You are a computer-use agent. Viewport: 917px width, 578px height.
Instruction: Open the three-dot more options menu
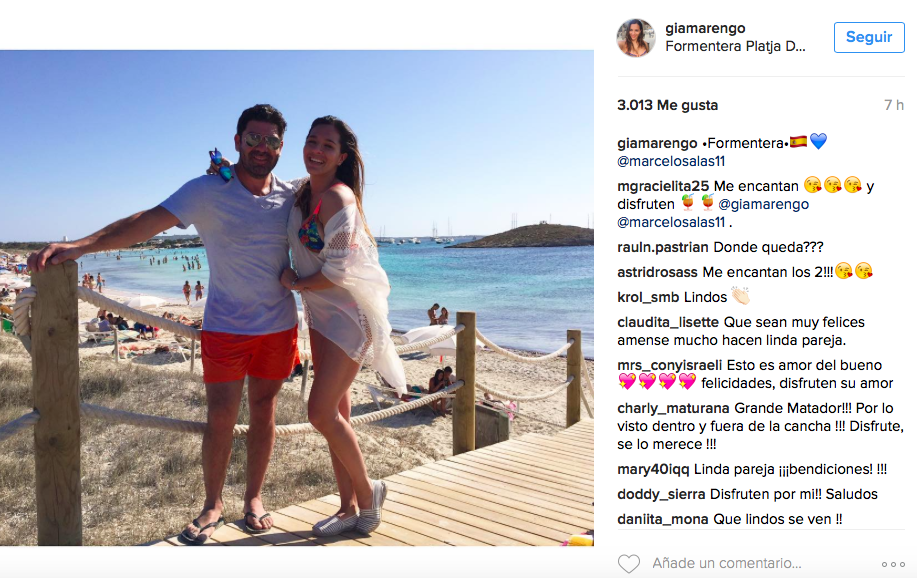click(893, 564)
